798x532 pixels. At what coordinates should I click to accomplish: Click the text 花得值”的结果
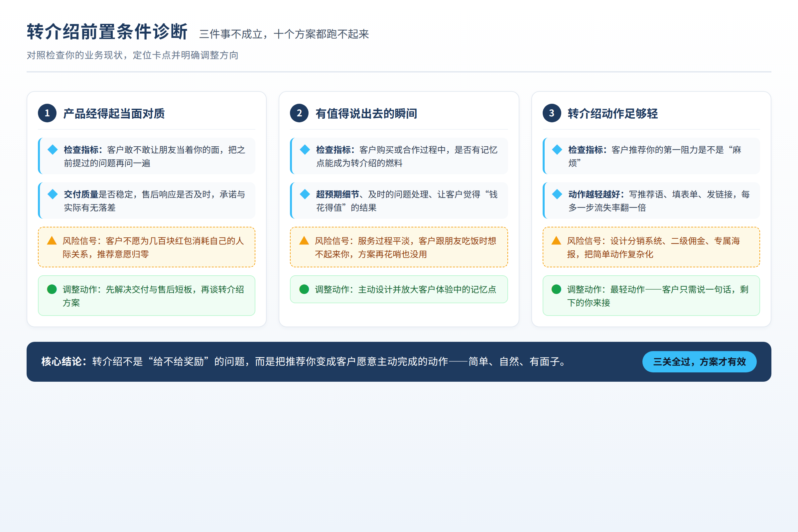tap(346, 207)
